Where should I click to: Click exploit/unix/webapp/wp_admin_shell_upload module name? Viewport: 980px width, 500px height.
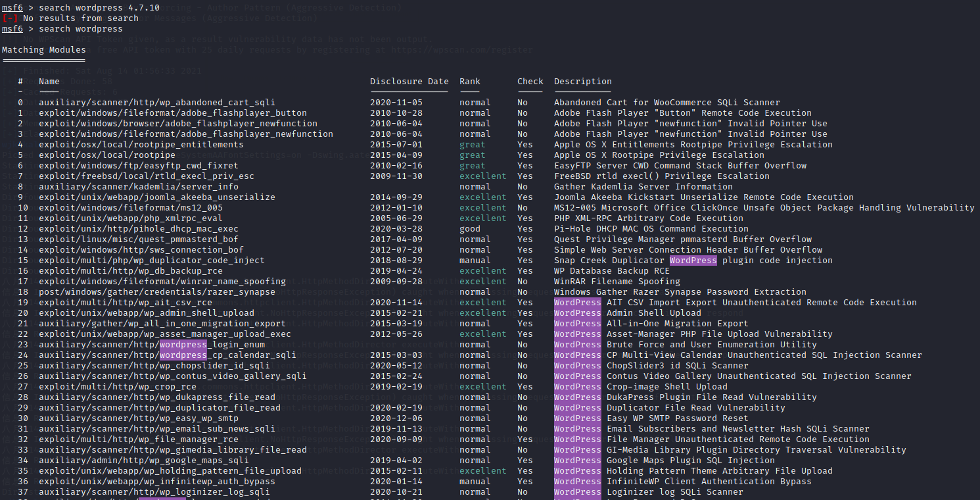[147, 313]
